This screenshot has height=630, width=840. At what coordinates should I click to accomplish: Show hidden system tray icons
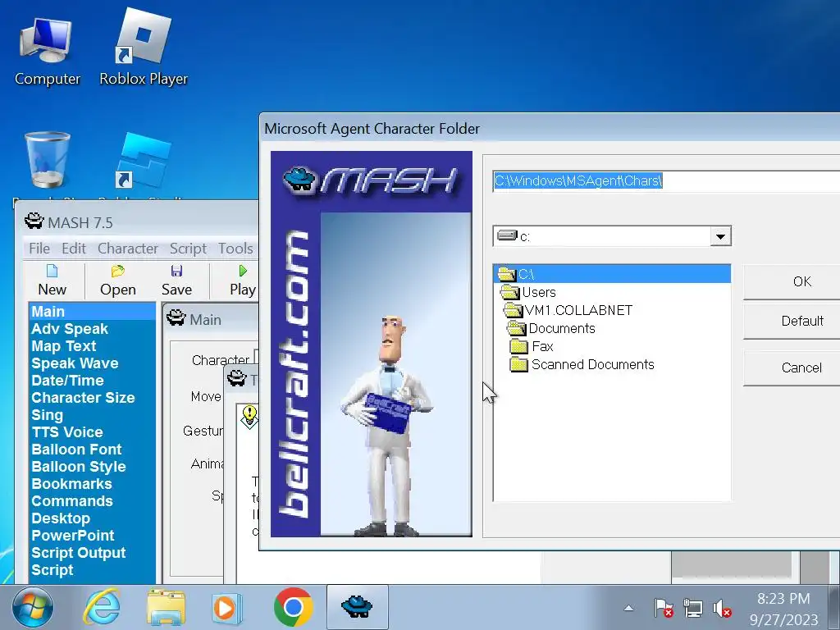(629, 608)
